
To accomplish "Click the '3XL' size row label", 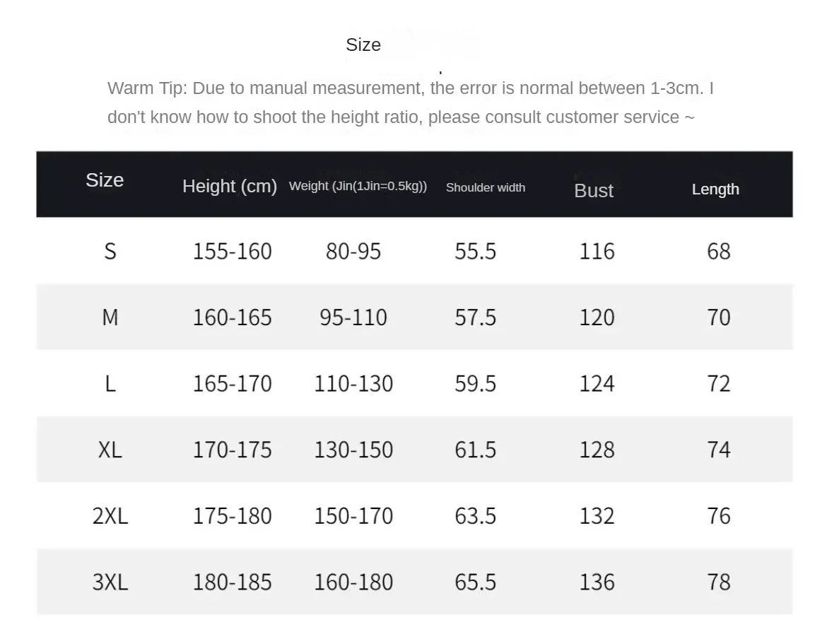I will (110, 582).
